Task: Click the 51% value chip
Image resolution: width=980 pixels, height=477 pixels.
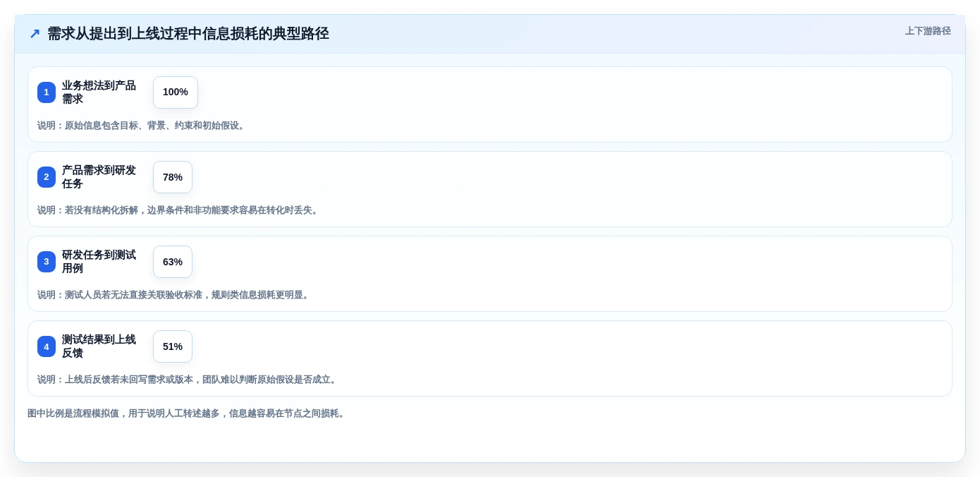Action: tap(173, 346)
